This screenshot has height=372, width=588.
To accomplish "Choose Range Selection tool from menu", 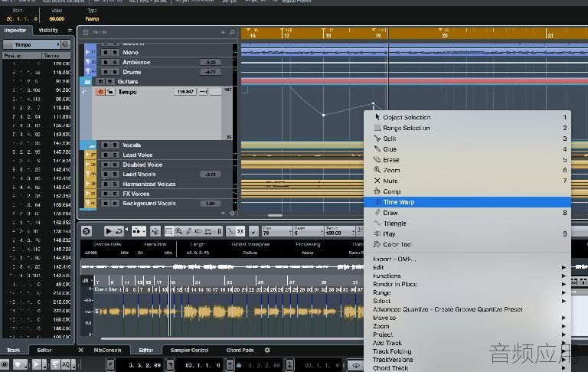I will coord(467,128).
